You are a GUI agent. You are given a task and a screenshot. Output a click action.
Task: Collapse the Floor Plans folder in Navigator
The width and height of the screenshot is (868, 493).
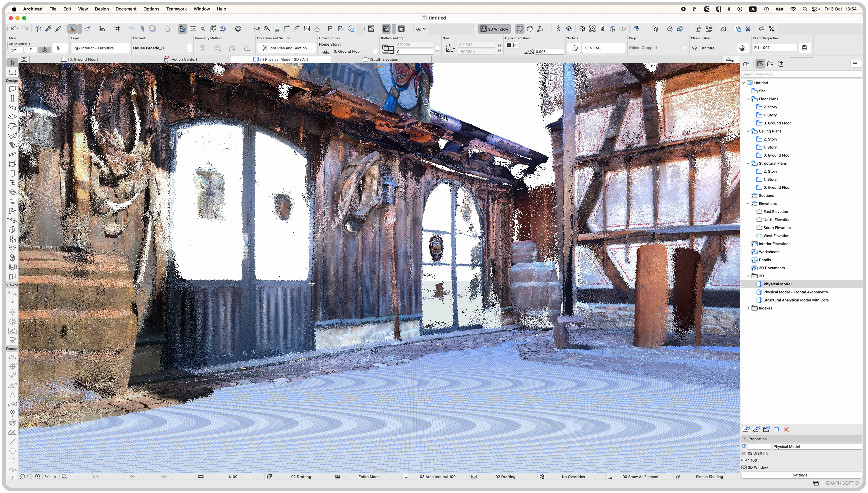click(x=748, y=99)
